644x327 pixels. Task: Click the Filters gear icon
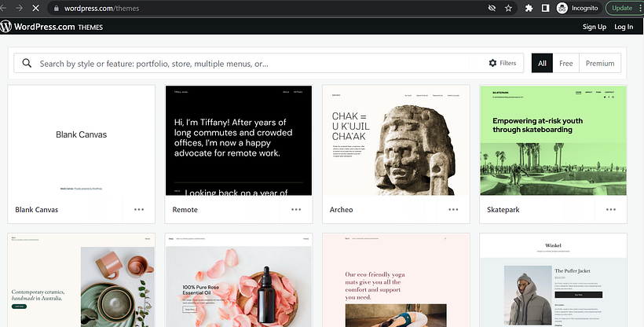(493, 63)
